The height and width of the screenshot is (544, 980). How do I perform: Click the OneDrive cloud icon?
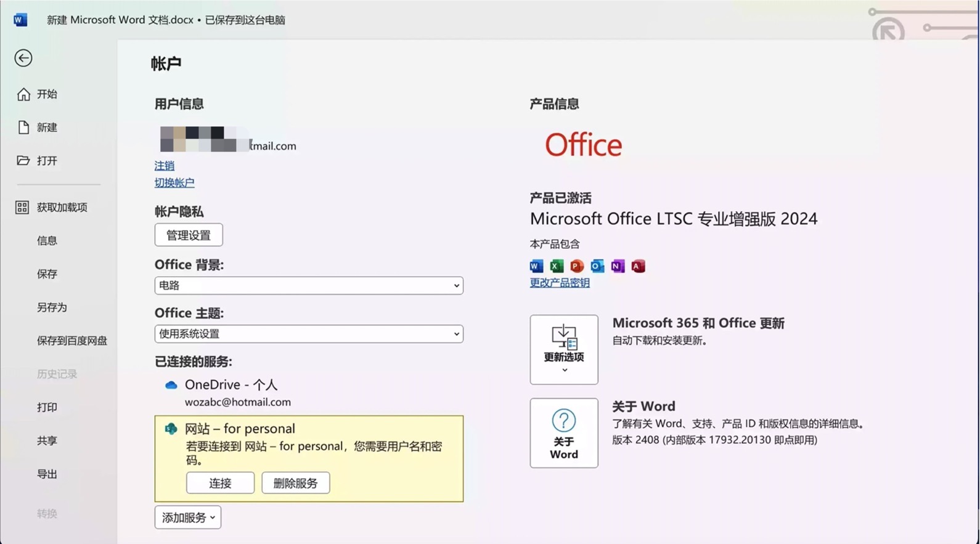(171, 385)
